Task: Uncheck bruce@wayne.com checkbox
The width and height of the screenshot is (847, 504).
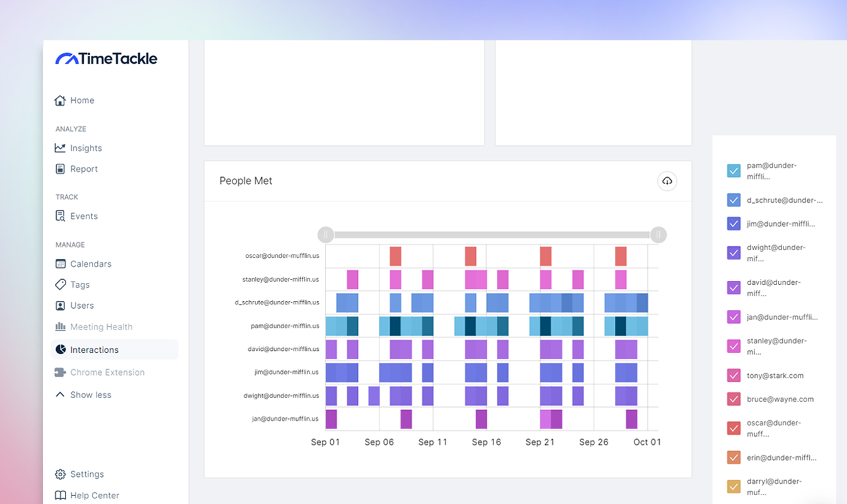Action: (x=734, y=399)
